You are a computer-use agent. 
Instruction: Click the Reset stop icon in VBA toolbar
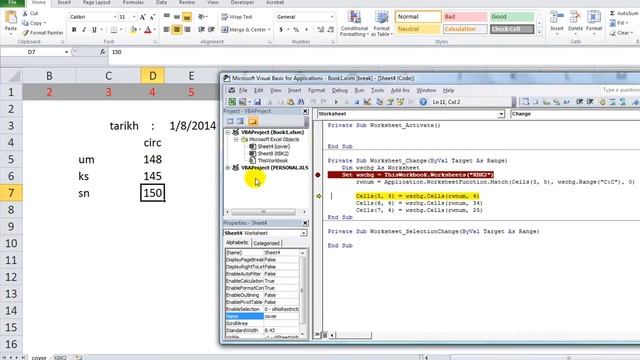(x=356, y=102)
